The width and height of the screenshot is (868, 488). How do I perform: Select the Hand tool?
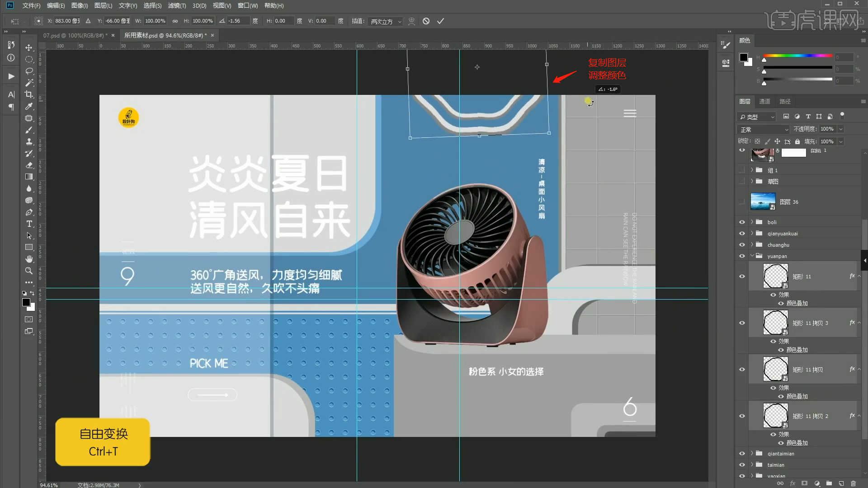tap(29, 259)
